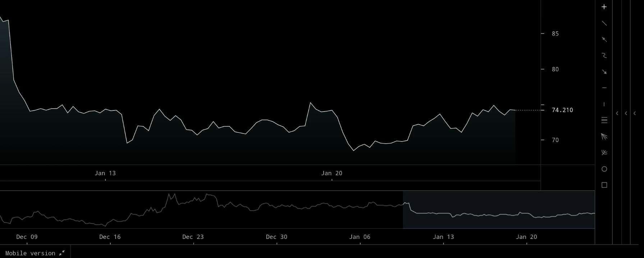Screen dimensions: 644x258
Task: Pick the ray line drawing tool
Action: (x=604, y=39)
